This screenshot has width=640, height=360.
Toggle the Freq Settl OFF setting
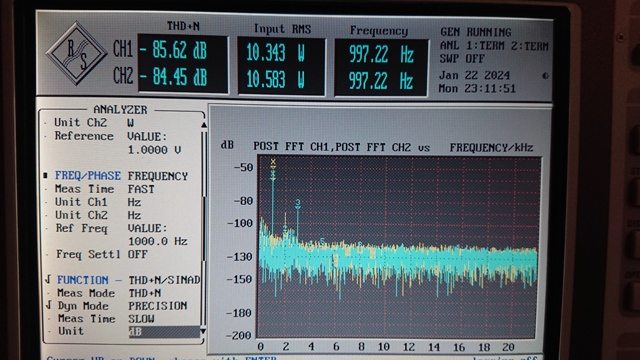click(137, 254)
